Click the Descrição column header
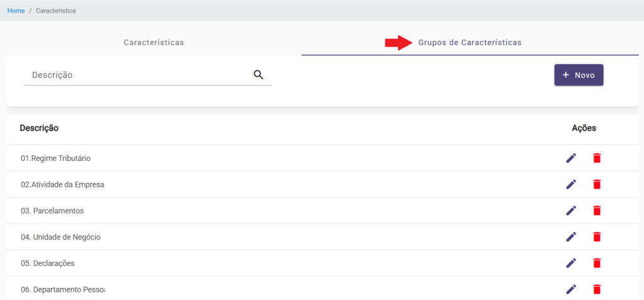The width and height of the screenshot is (644, 300). pyautogui.click(x=39, y=128)
